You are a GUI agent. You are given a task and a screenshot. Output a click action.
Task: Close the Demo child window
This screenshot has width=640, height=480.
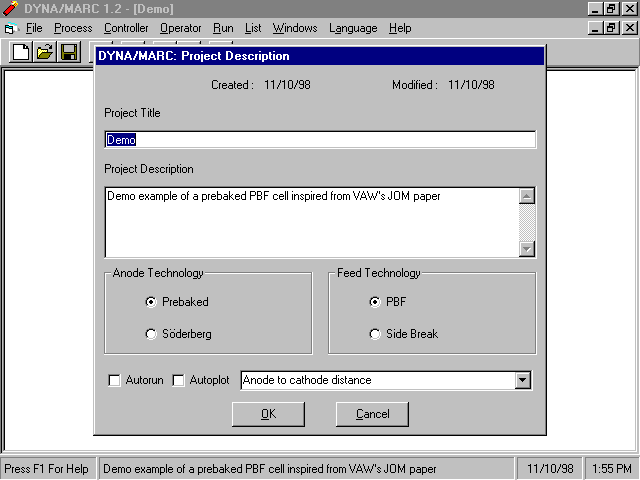click(629, 28)
